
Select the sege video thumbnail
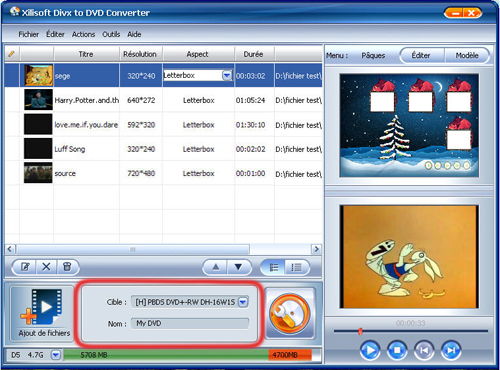point(38,75)
